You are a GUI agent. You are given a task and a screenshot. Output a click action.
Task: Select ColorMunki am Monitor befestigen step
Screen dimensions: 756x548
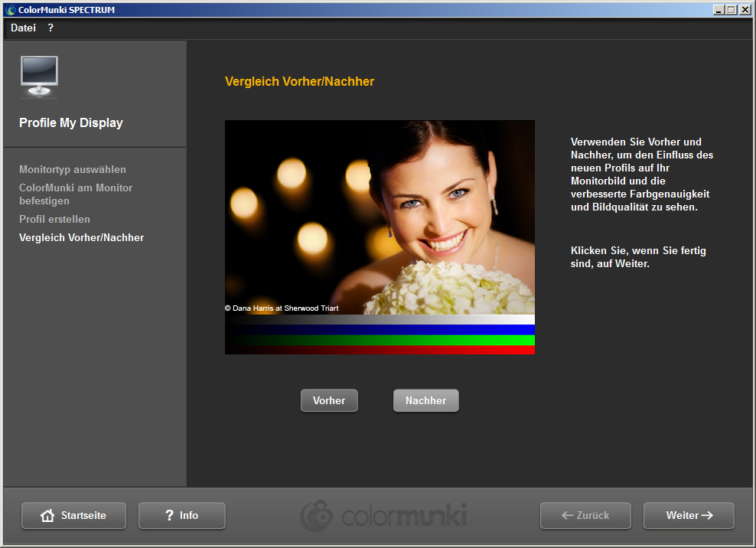pyautogui.click(x=76, y=194)
